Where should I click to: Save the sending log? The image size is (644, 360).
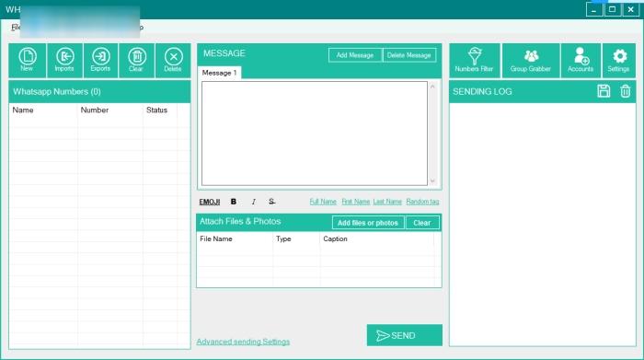pos(604,91)
